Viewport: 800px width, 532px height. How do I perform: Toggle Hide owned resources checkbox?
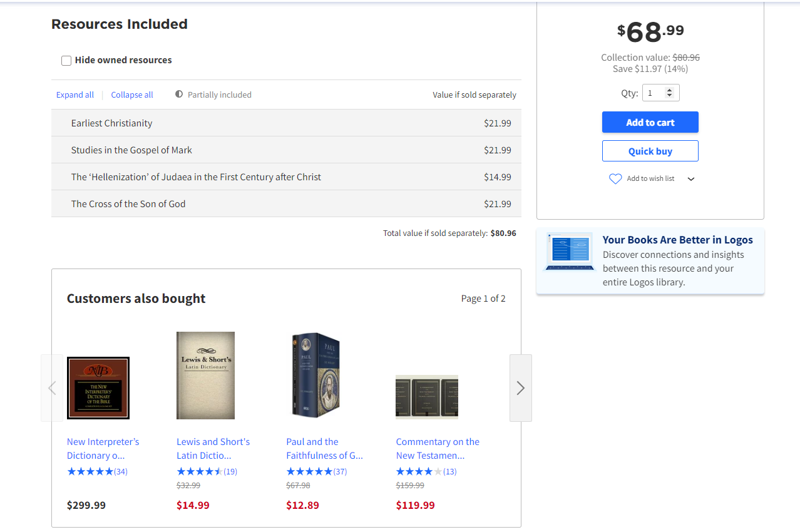point(66,61)
